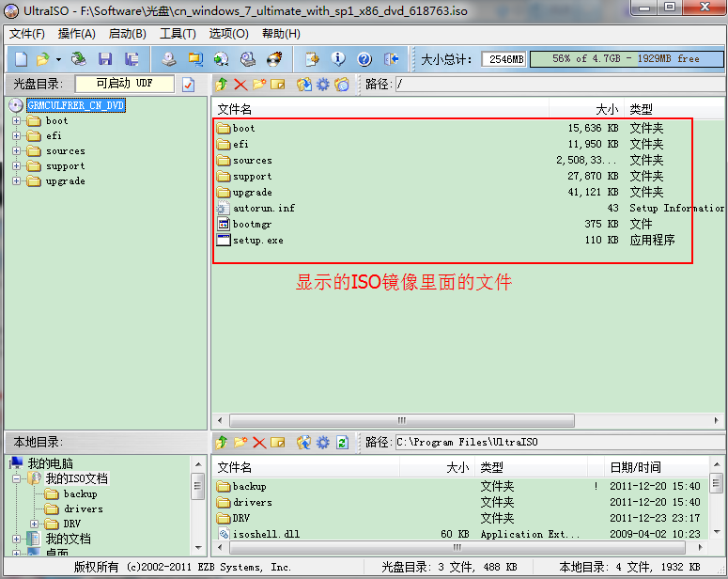728x579 pixels.
Task: Click the 文件名 column header in disc list
Action: [x=380, y=110]
